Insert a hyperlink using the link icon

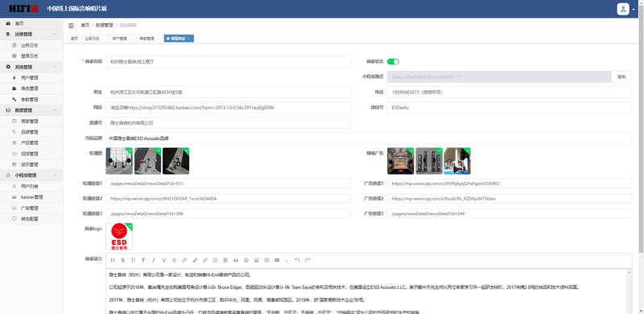click(205, 260)
